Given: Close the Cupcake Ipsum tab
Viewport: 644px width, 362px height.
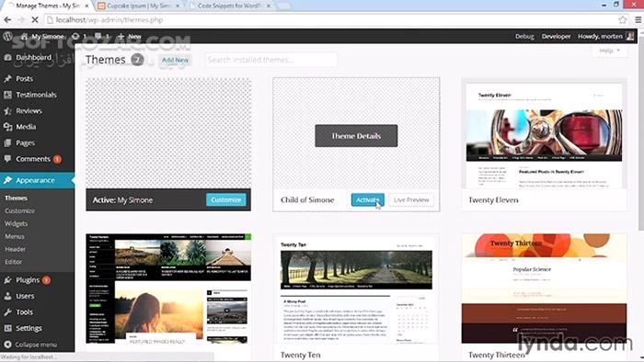Looking at the screenshot, I should pos(178,6).
